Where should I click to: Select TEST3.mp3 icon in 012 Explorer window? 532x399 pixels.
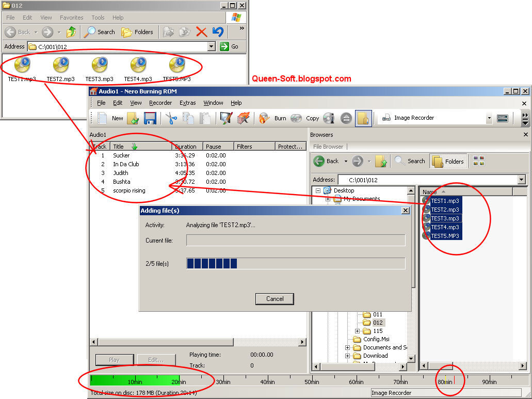100,65
